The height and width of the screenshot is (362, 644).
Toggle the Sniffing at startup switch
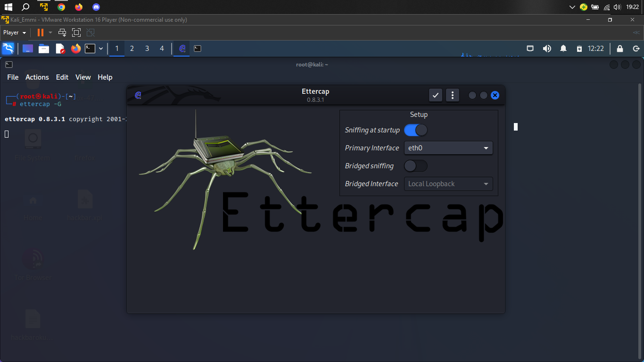pos(416,130)
